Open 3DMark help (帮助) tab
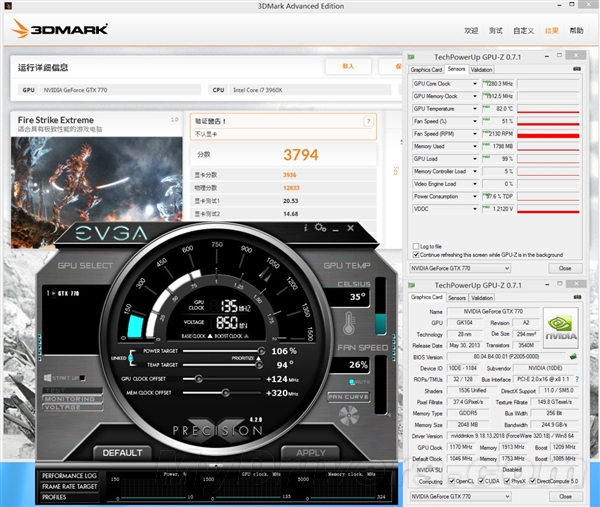The height and width of the screenshot is (507, 600). point(577,31)
